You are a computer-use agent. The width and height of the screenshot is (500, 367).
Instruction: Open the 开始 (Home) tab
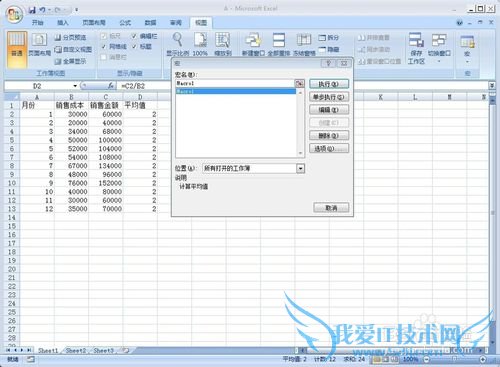38,23
